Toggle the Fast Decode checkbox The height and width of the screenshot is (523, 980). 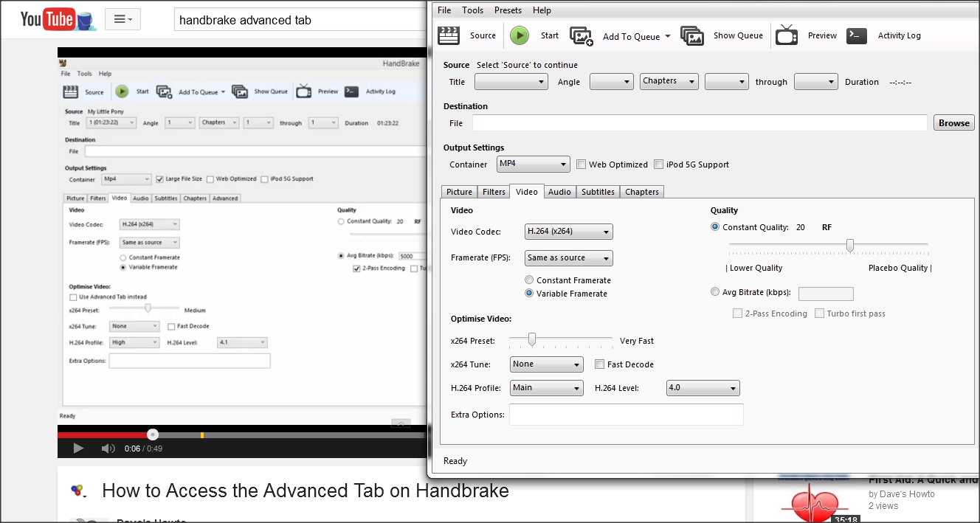pyautogui.click(x=600, y=364)
